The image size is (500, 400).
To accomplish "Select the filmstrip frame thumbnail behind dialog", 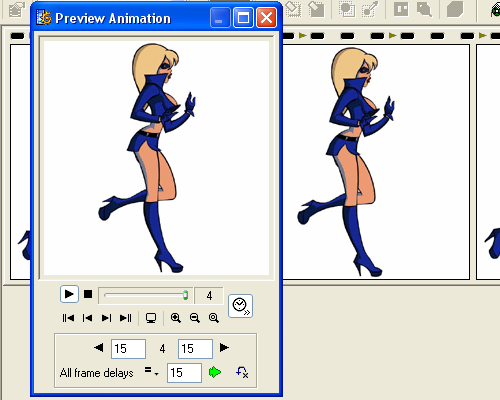I will point(376,162).
